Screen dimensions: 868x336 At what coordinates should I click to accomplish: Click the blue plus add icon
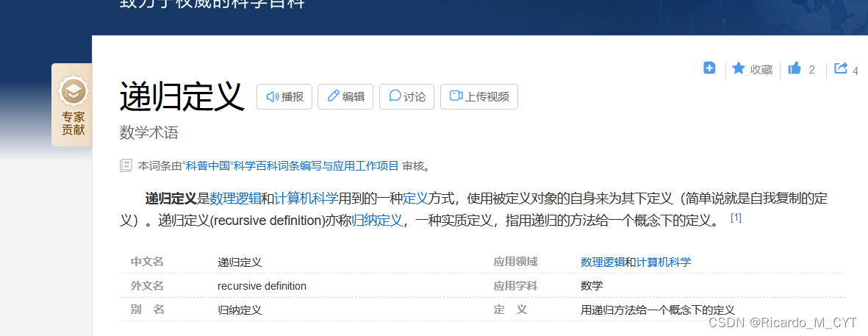tap(709, 68)
